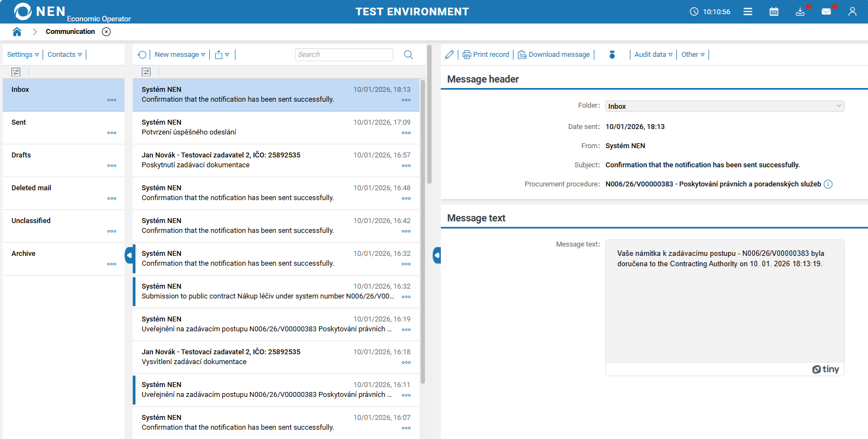Image resolution: width=868 pixels, height=439 pixels.
Task: Collapse the folders panel with arrow handle
Action: 129,255
